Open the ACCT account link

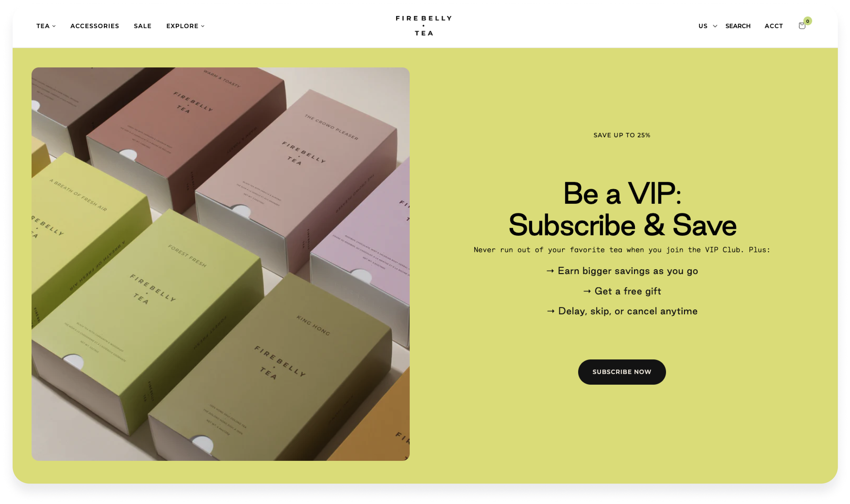(x=774, y=26)
